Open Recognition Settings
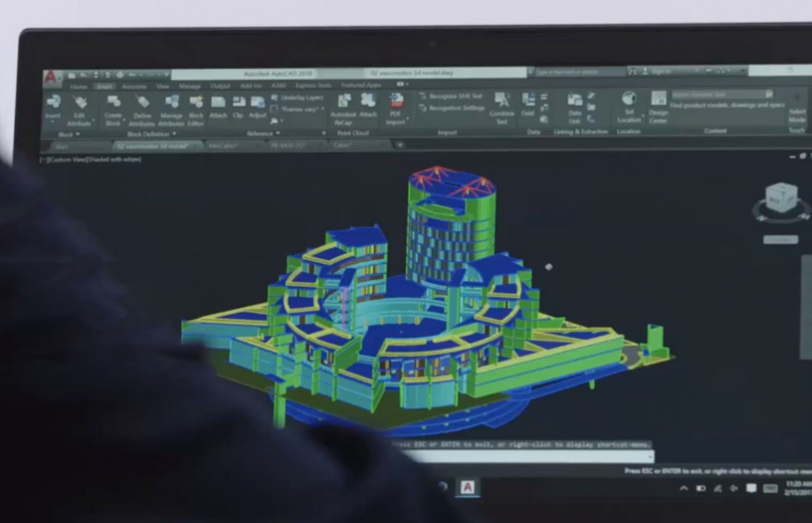 (451, 108)
